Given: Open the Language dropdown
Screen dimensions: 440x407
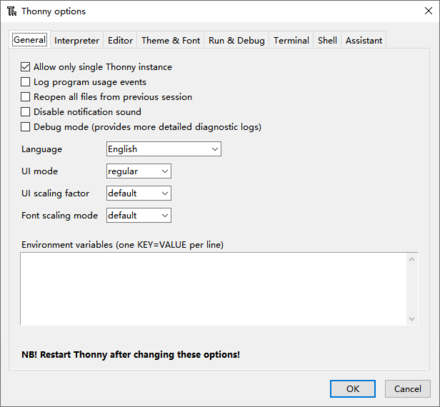Looking at the screenshot, I should click(x=164, y=149).
